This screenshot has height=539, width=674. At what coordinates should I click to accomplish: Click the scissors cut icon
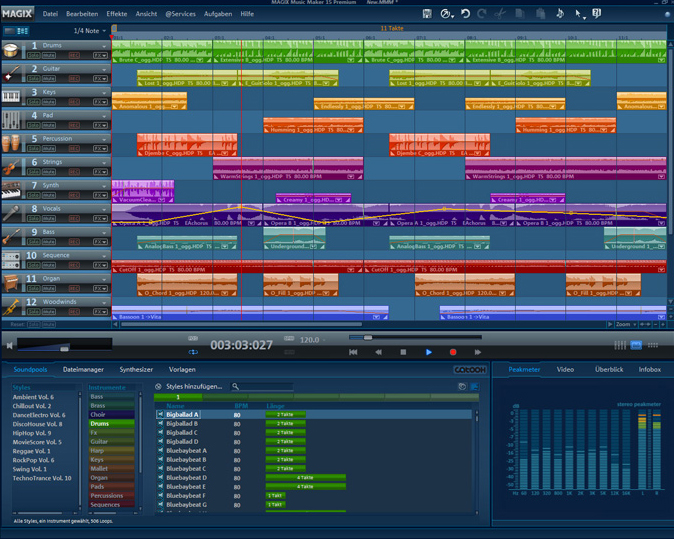coord(499,14)
